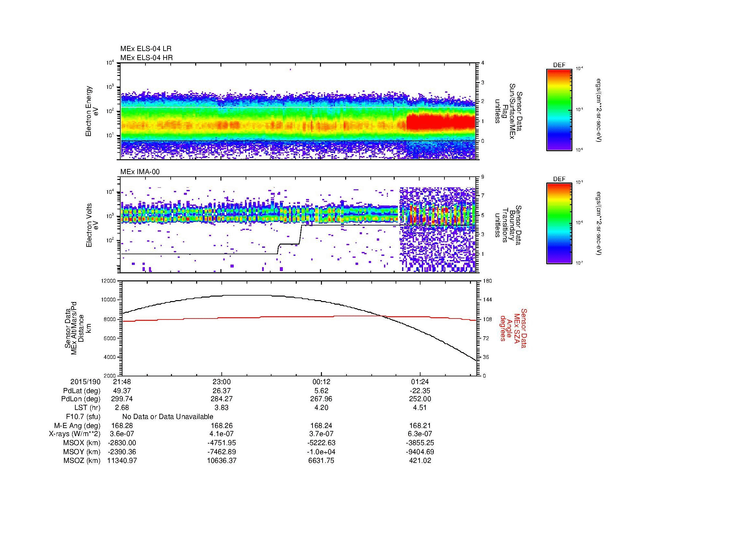Click MSOX value -4751.95
This screenshot has height=534, width=756.
222,443
